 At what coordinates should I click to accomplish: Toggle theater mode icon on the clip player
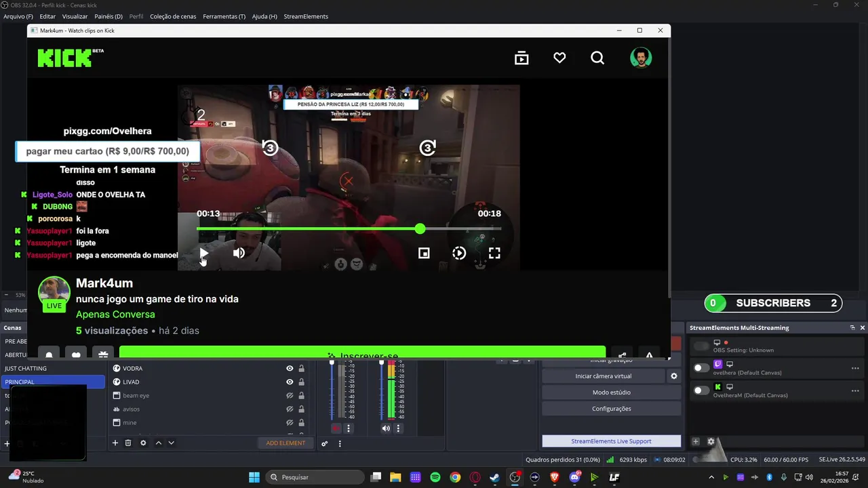[424, 253]
